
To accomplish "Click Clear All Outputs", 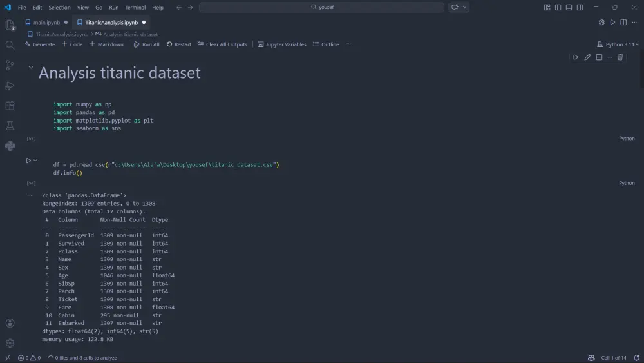I will (222, 44).
